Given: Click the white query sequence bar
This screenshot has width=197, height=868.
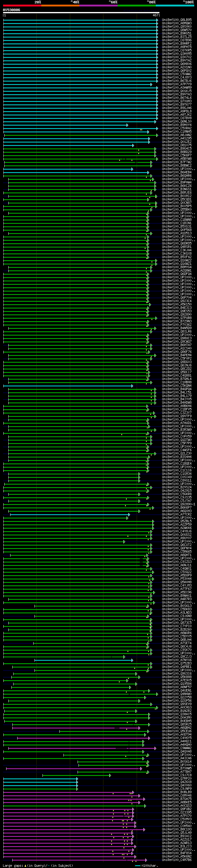Looking at the screenshot, I should pos(81,13).
